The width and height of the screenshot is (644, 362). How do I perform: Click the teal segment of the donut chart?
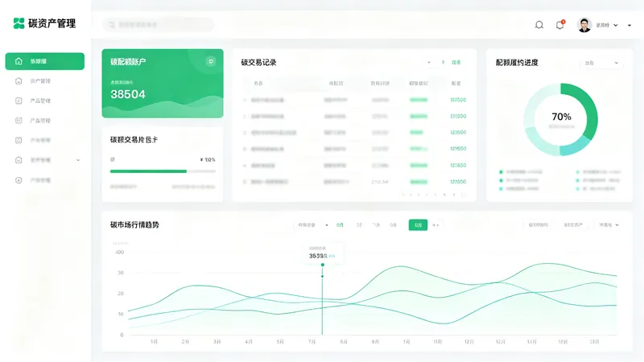pyautogui.click(x=576, y=146)
